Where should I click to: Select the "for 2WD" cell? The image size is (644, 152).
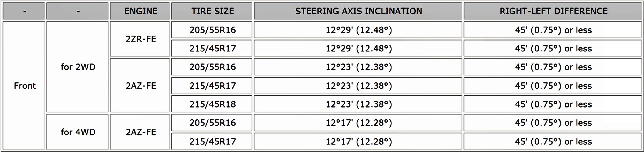pos(78,67)
